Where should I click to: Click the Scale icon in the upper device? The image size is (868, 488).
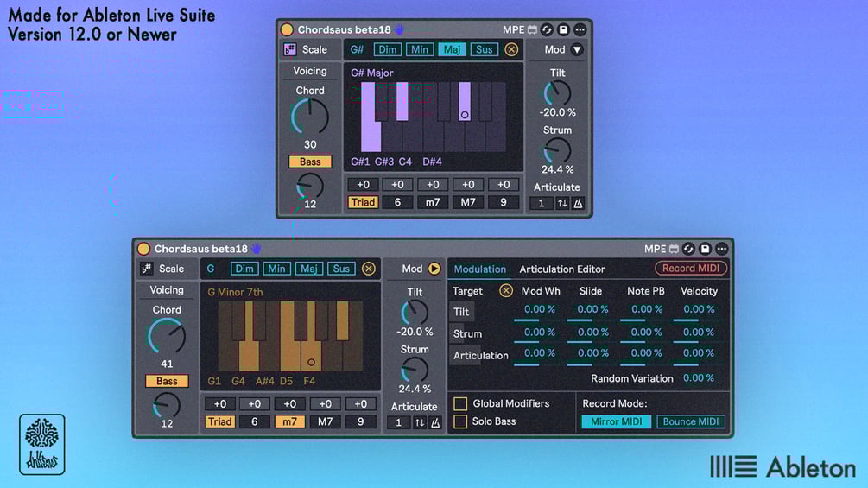[289, 49]
